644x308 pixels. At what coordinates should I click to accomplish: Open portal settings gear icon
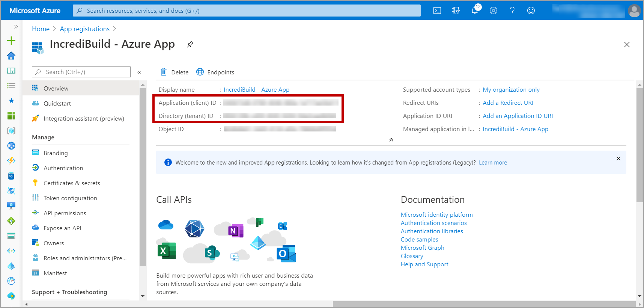click(x=494, y=11)
